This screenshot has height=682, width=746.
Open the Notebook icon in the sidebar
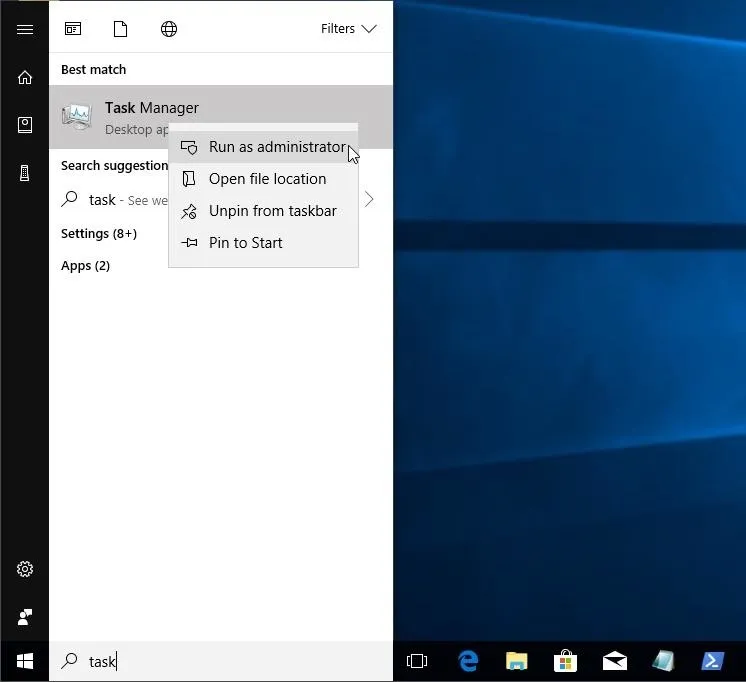point(25,125)
